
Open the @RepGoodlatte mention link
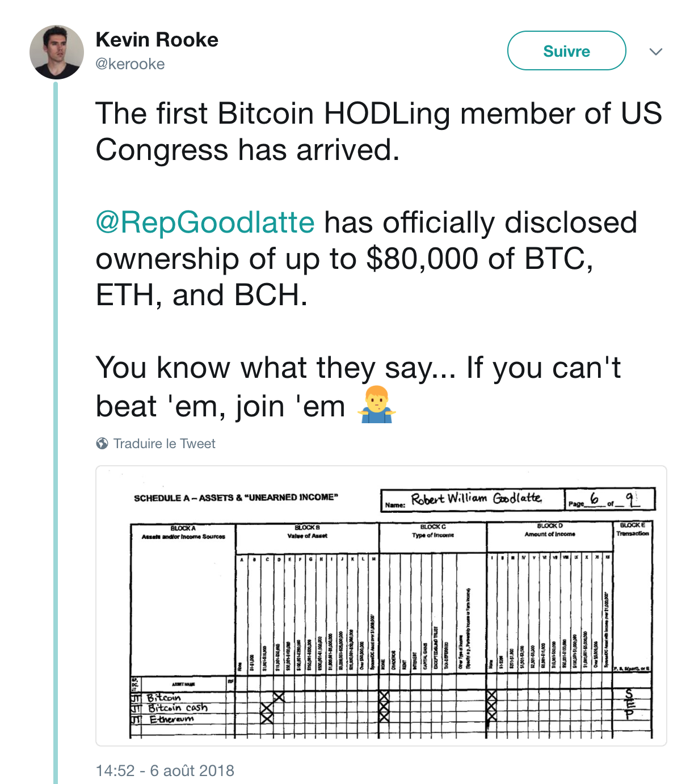[205, 222]
